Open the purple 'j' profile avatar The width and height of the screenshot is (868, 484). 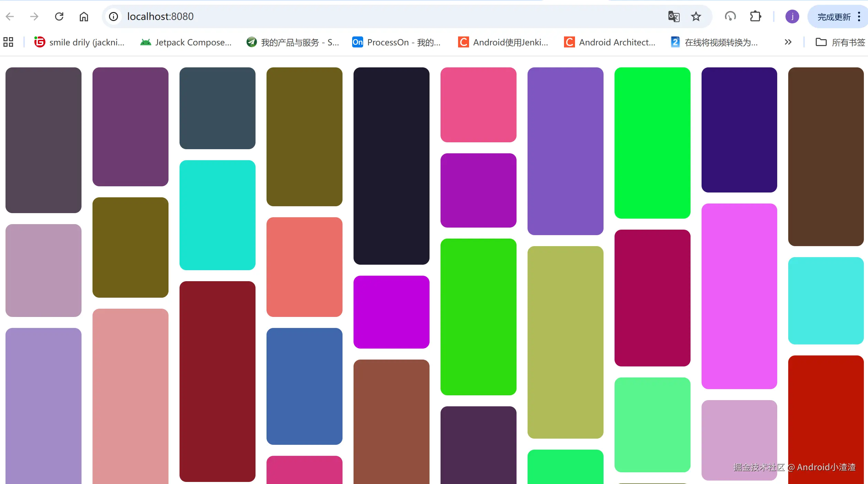[792, 16]
